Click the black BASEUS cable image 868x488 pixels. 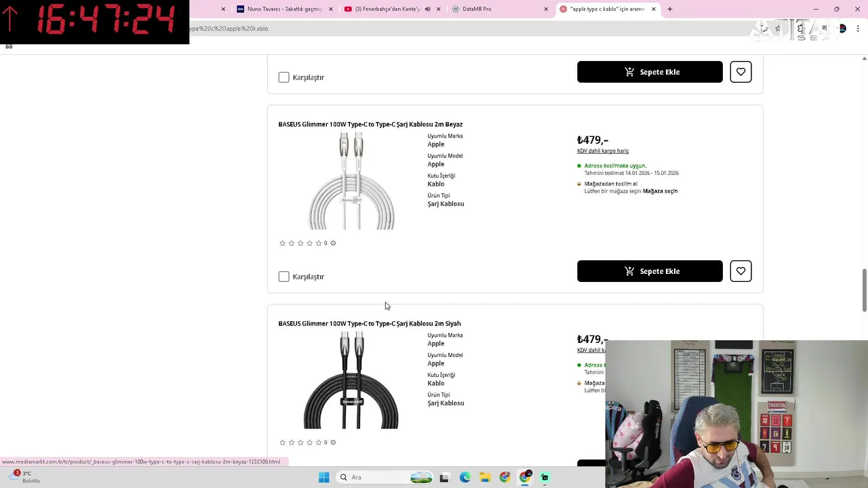pyautogui.click(x=351, y=380)
